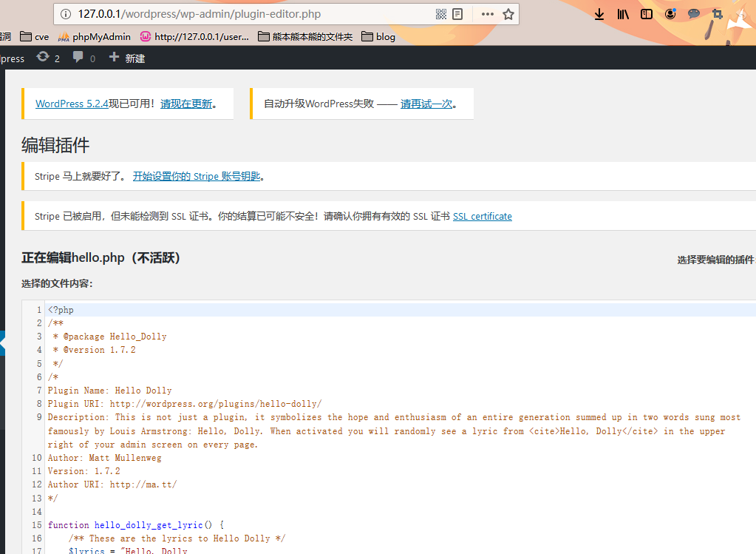
Task: Click the Version: 1.7.2 line
Action: pos(84,471)
